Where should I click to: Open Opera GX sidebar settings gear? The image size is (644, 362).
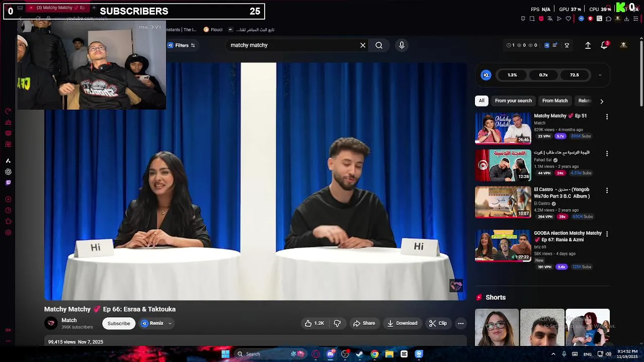click(x=8, y=232)
